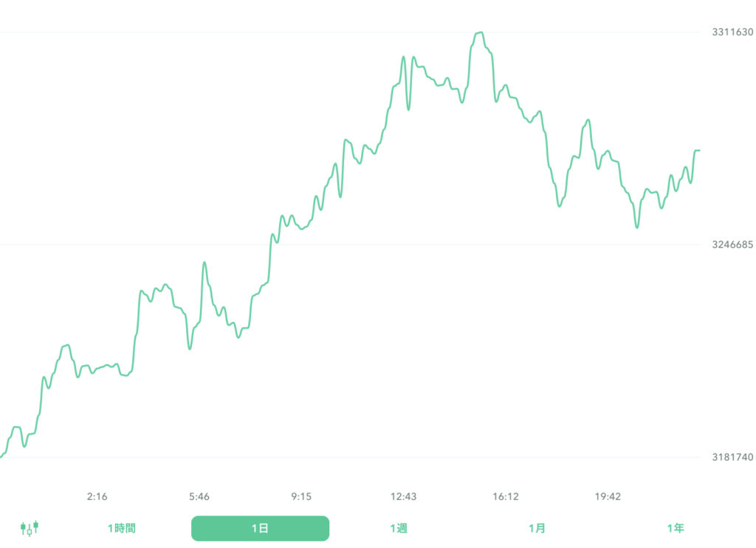Click the 12:43 time axis label
This screenshot has width=756, height=548.
tap(402, 497)
